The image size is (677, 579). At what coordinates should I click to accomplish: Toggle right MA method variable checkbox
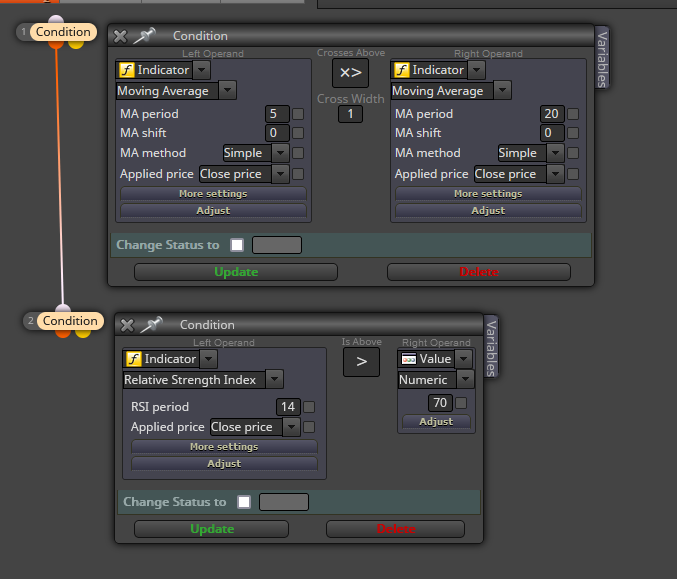573,153
